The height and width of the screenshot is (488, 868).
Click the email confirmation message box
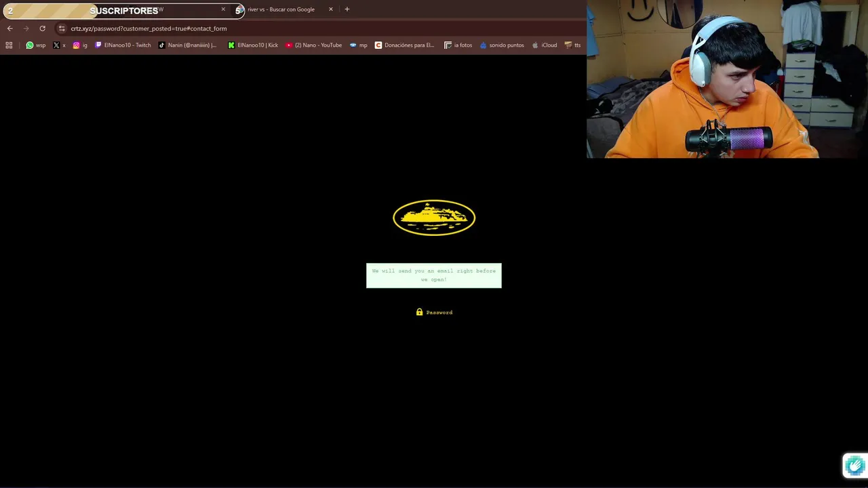point(434,275)
